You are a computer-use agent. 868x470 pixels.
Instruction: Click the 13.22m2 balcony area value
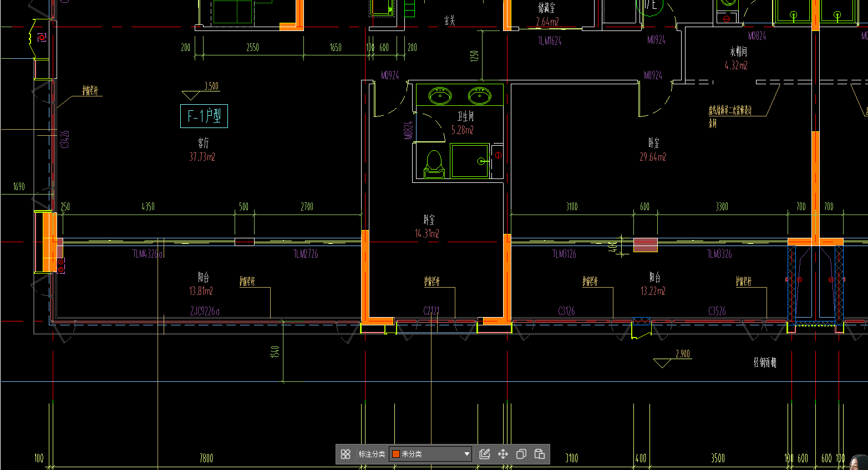(653, 291)
